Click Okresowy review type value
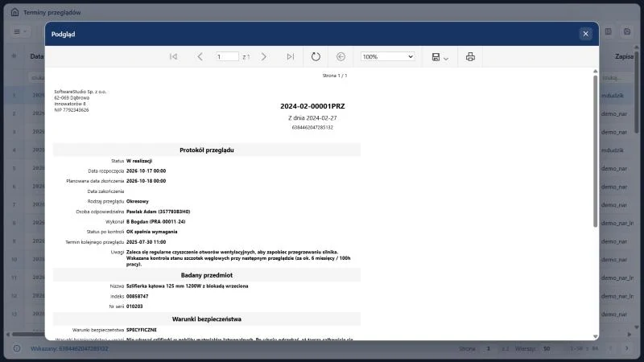 [138, 202]
